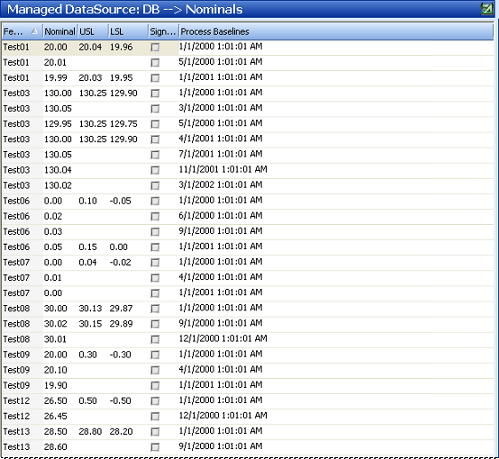Select the 11/1/2001 1:01:01 AM baseline cell
The image size is (499, 459).
click(223, 169)
